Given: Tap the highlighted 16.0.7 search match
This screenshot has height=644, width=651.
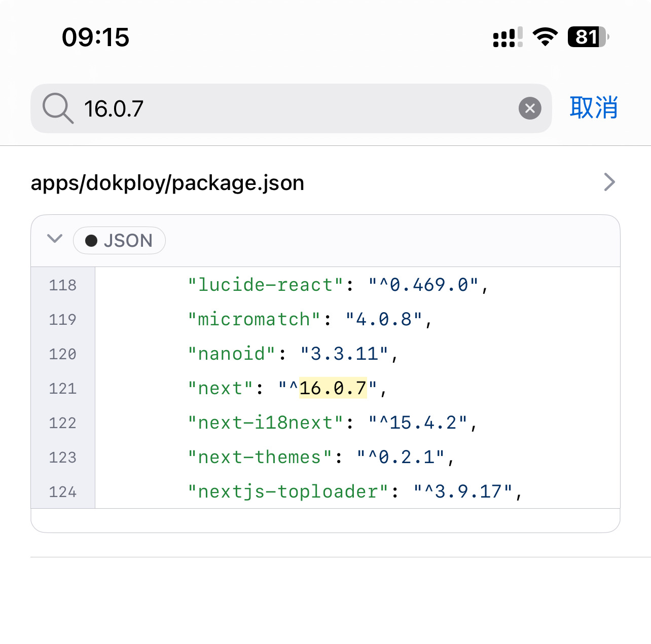Looking at the screenshot, I should [x=333, y=389].
